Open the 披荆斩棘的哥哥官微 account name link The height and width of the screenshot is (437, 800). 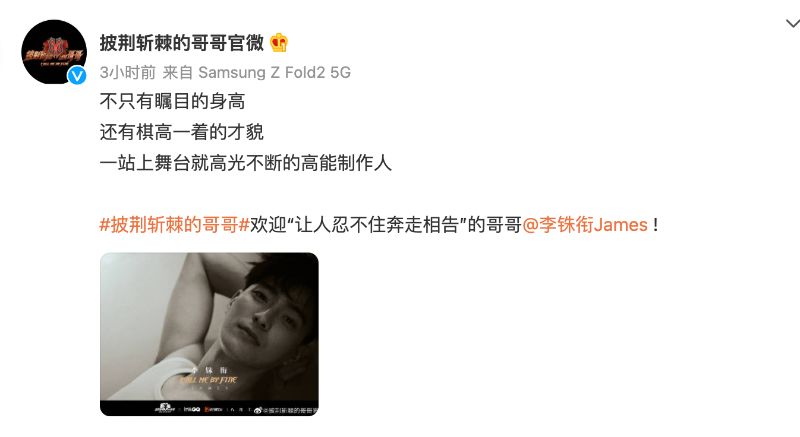point(182,42)
